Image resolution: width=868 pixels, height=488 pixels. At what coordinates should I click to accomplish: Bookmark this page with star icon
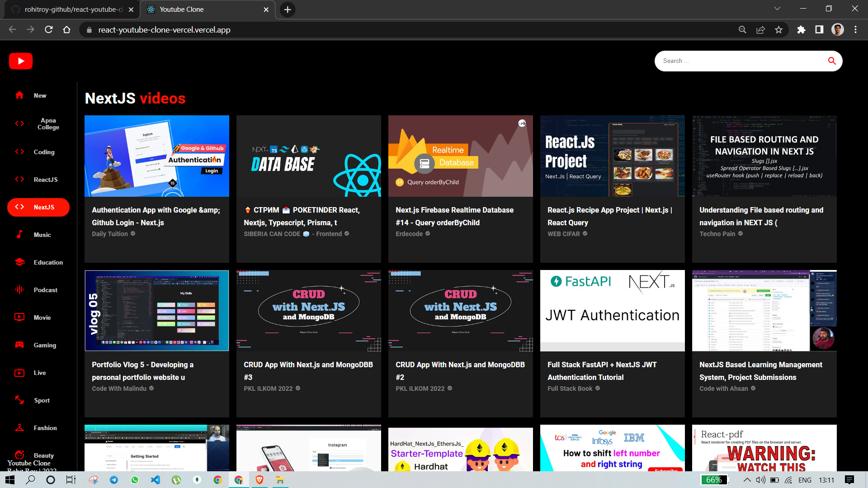pyautogui.click(x=778, y=30)
